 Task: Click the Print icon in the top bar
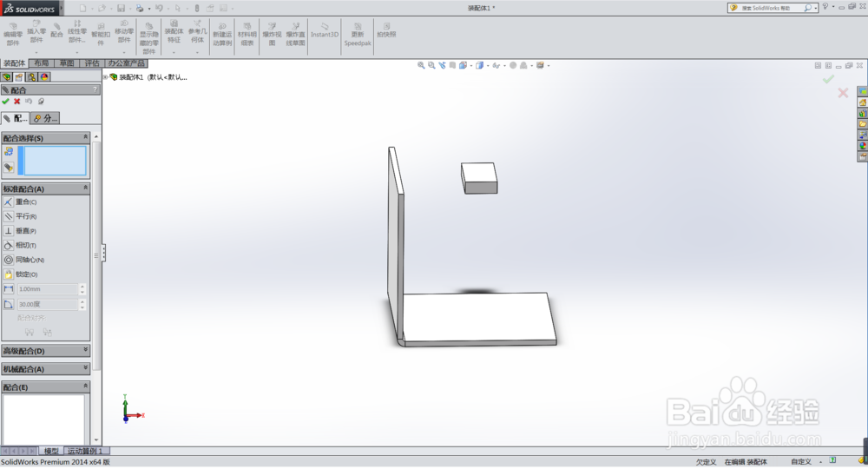pyautogui.click(x=140, y=9)
